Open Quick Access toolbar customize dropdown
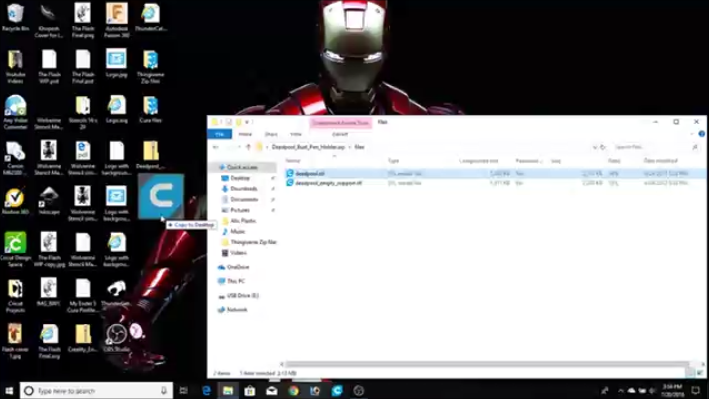This screenshot has width=709, height=399. point(247,122)
